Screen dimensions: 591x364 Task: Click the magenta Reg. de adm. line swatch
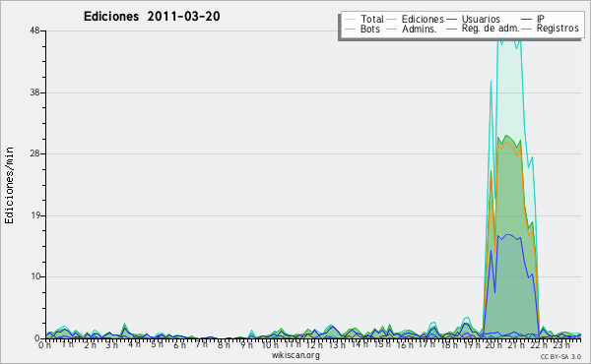point(451,29)
